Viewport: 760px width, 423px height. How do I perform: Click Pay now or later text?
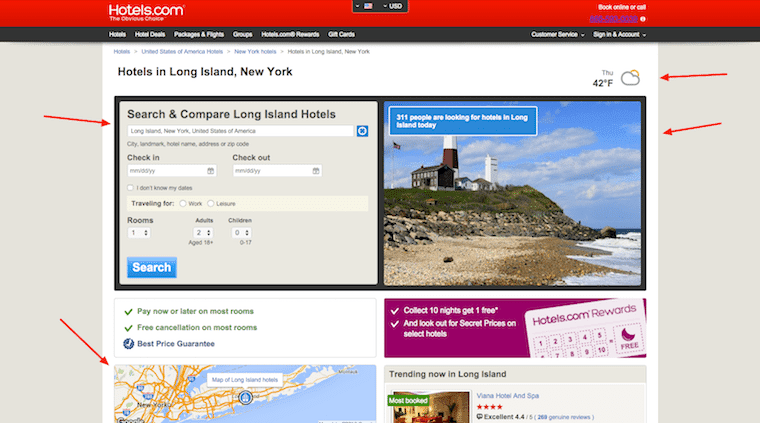coord(195,311)
